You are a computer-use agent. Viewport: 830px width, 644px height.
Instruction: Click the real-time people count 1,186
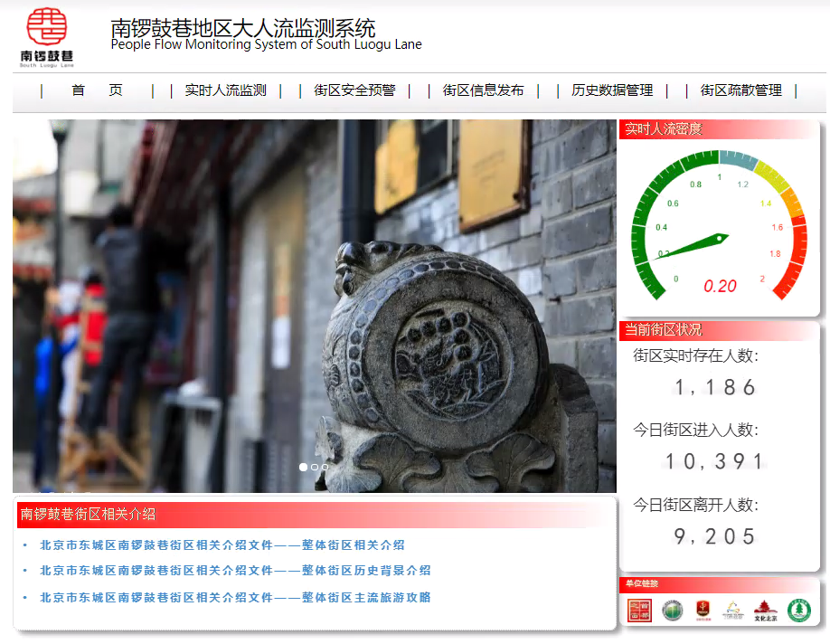(x=714, y=388)
